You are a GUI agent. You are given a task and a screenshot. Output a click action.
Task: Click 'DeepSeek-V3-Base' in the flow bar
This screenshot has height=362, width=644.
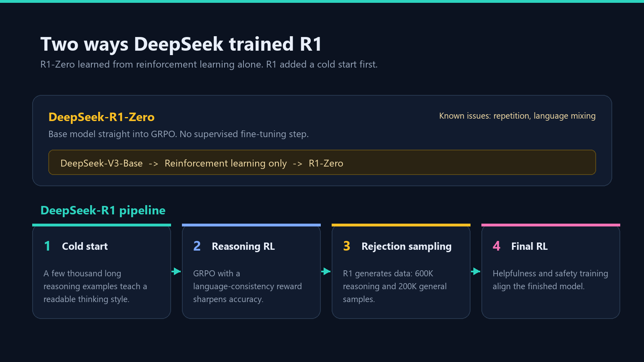(101, 163)
